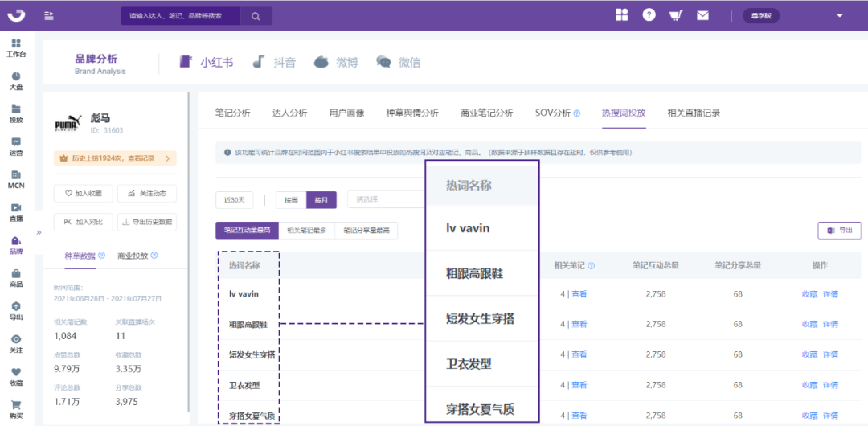Switch sorting to 相关笔记最多

[306, 231]
